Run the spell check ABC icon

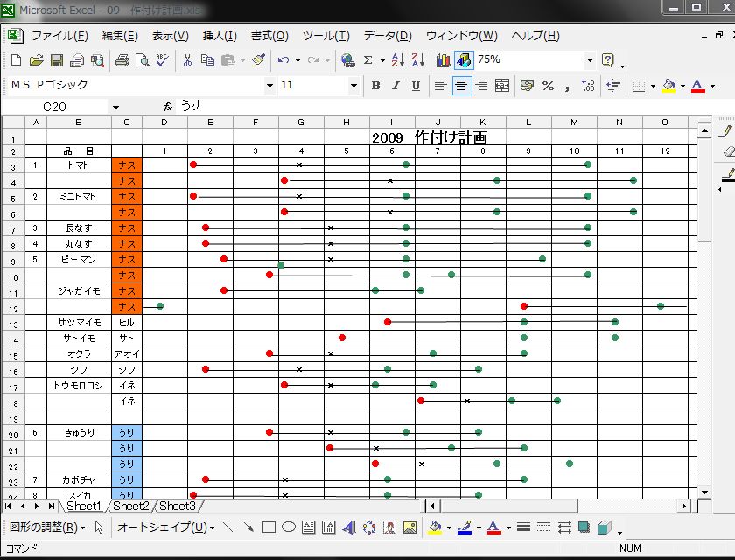(x=162, y=60)
